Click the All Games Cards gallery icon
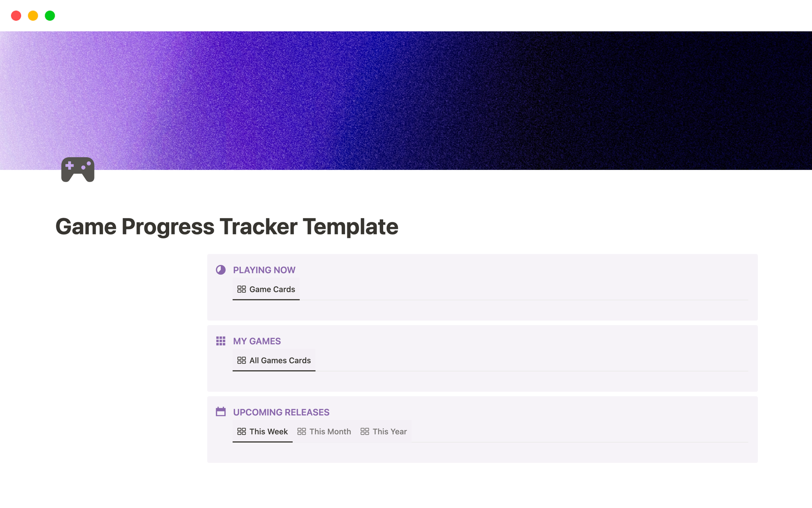This screenshot has height=508, width=812. 241,360
